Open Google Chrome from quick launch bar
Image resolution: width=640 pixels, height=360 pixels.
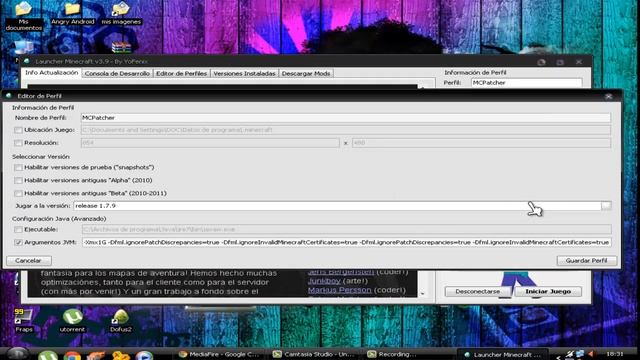[72, 356]
